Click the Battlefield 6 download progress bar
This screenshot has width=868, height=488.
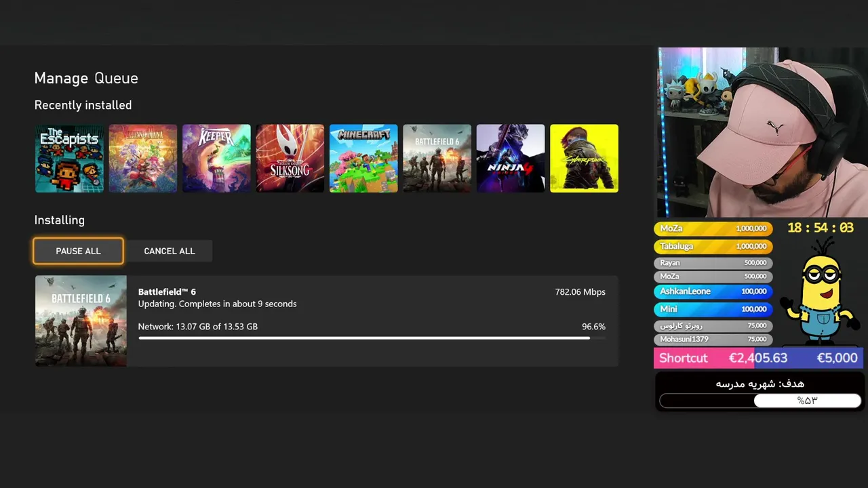(x=372, y=338)
